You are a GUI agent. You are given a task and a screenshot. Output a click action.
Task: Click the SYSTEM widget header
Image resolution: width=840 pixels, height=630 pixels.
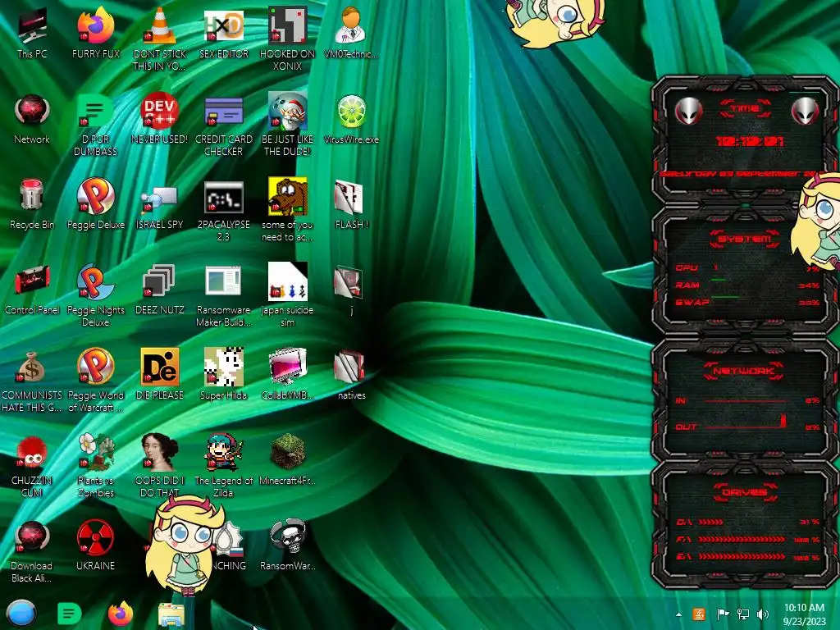click(745, 239)
